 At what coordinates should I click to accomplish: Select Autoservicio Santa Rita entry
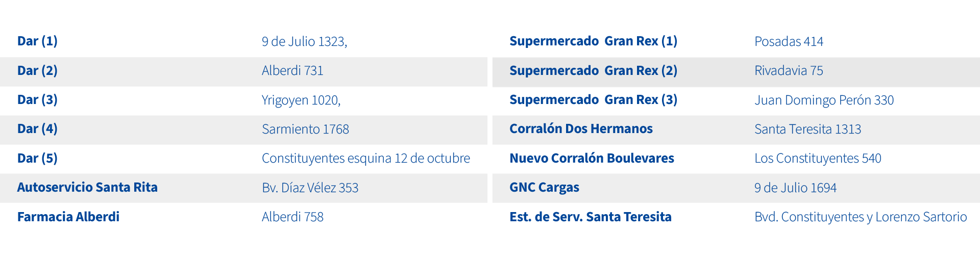(87, 188)
